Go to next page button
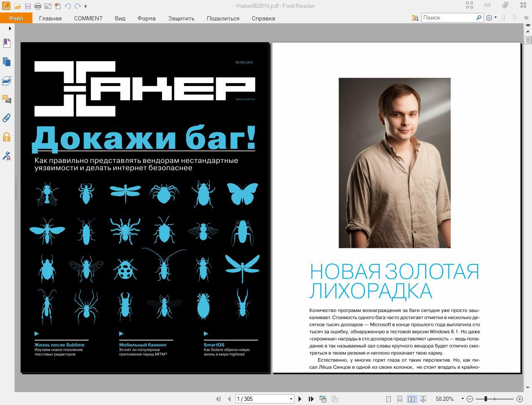Screen dimensions: 532x405 point(300,399)
